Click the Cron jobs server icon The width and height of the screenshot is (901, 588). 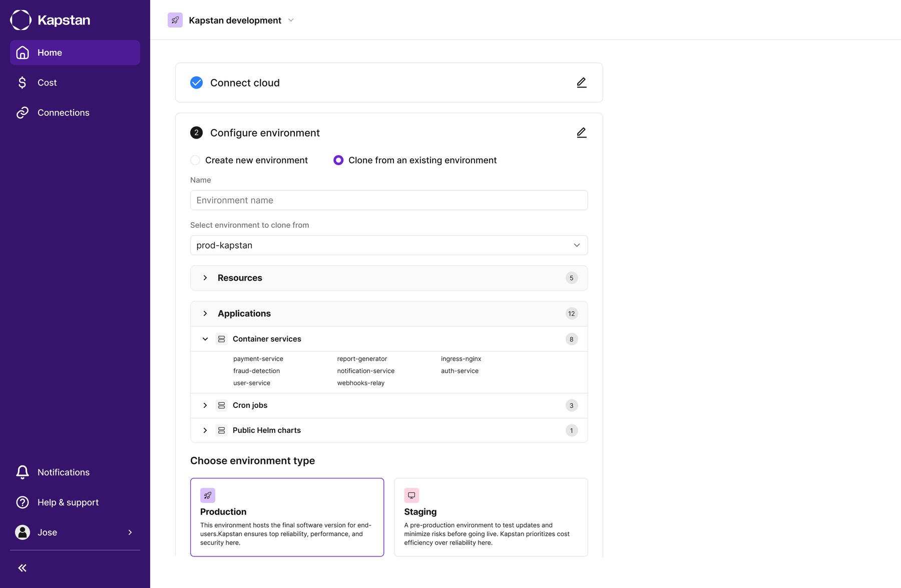coord(221,405)
